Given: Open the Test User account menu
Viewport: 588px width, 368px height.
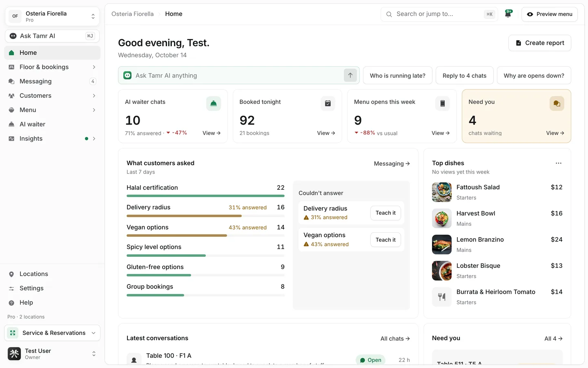Looking at the screenshot, I should pyautogui.click(x=52, y=354).
